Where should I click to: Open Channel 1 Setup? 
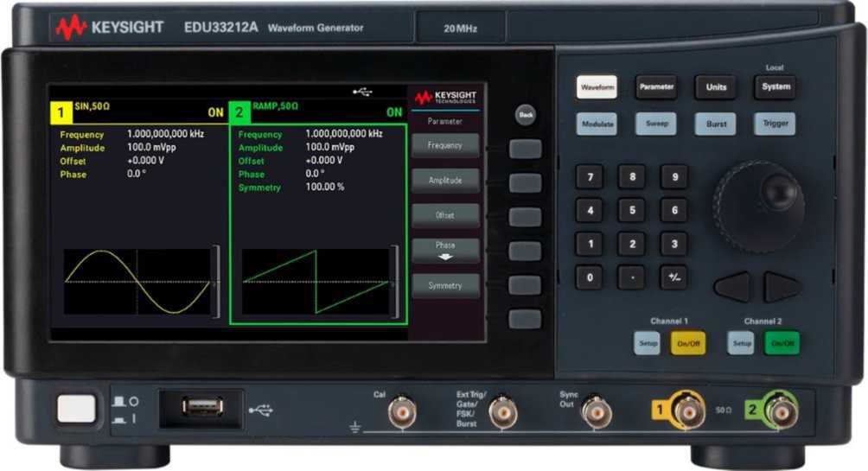(x=648, y=344)
